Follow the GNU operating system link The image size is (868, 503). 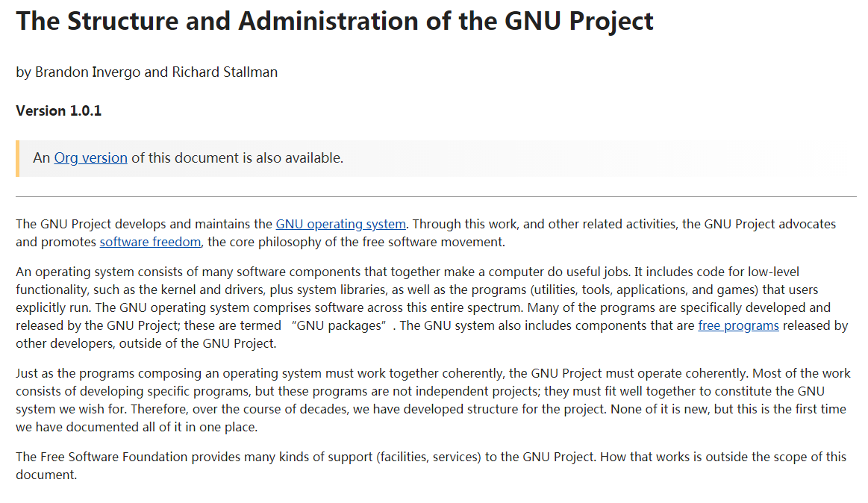pos(340,224)
